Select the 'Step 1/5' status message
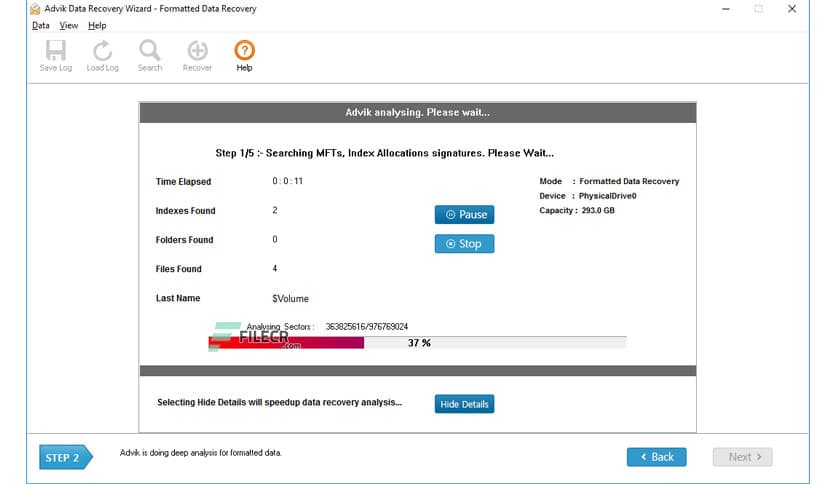 pos(384,153)
